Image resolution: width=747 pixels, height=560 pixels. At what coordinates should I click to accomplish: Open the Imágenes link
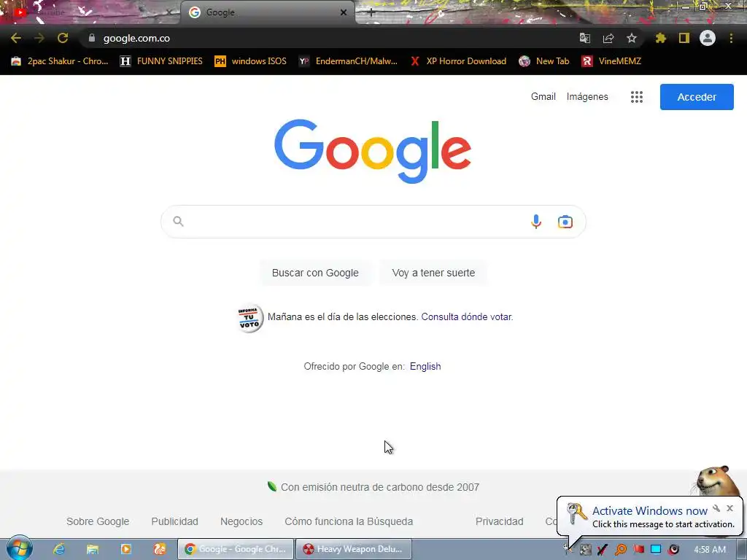click(x=587, y=97)
